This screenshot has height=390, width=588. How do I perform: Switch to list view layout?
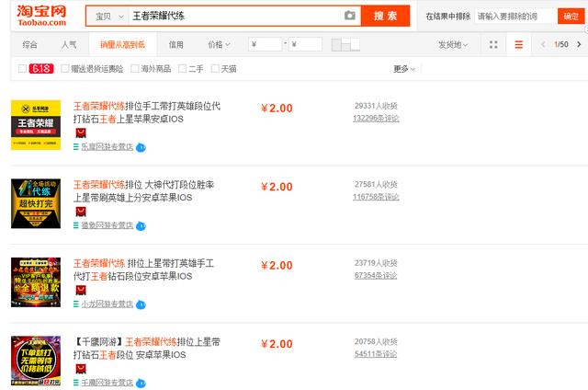coord(518,45)
